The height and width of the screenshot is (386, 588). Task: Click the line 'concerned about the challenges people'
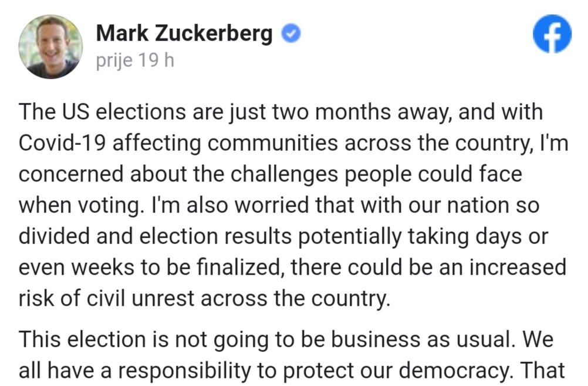(270, 174)
